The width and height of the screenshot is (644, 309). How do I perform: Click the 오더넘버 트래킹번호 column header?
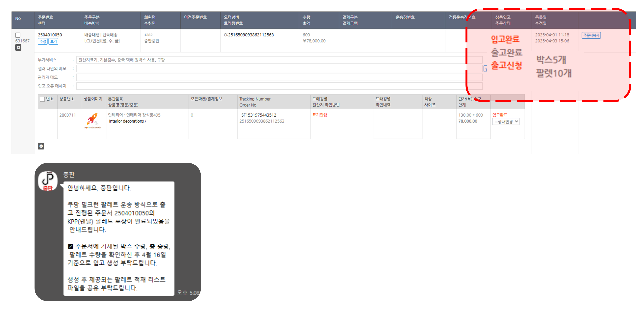tap(259, 20)
